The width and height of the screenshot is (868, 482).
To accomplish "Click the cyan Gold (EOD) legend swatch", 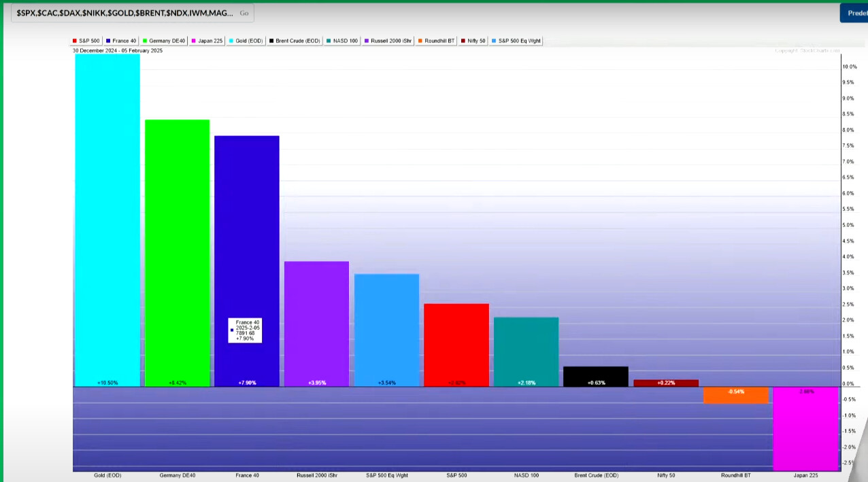I will (x=232, y=41).
